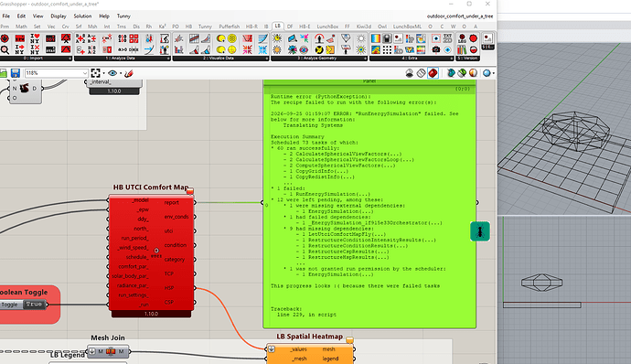
Task: Click the green ant icon beside panel
Action: click(480, 231)
